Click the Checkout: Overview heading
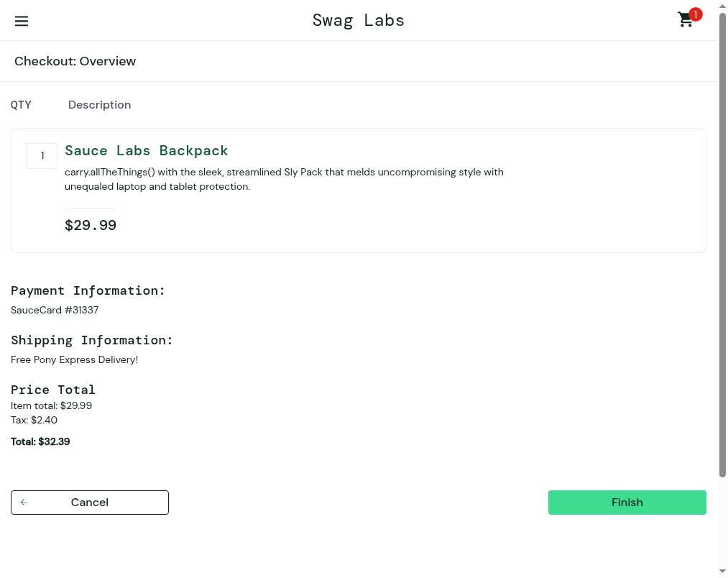728x578 pixels. 75,61
